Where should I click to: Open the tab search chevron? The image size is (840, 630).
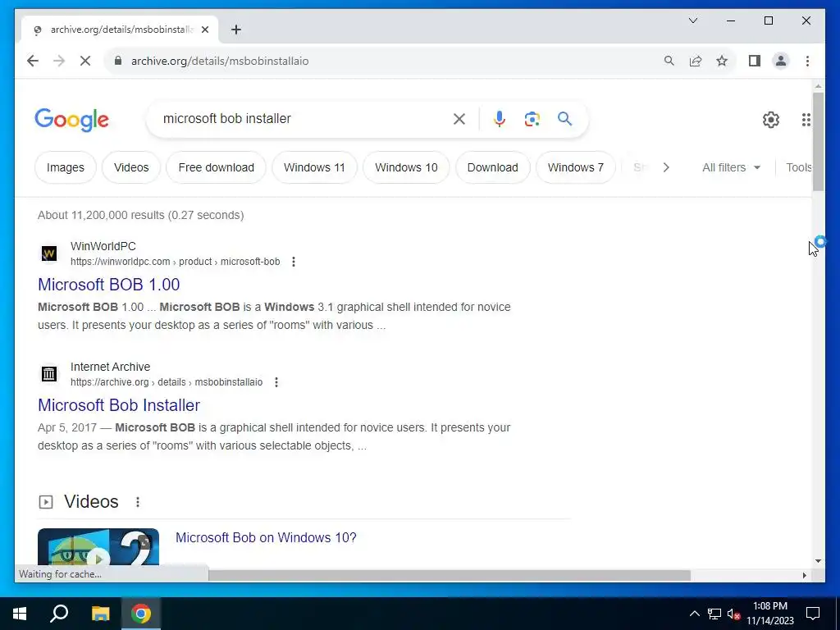[x=693, y=21]
